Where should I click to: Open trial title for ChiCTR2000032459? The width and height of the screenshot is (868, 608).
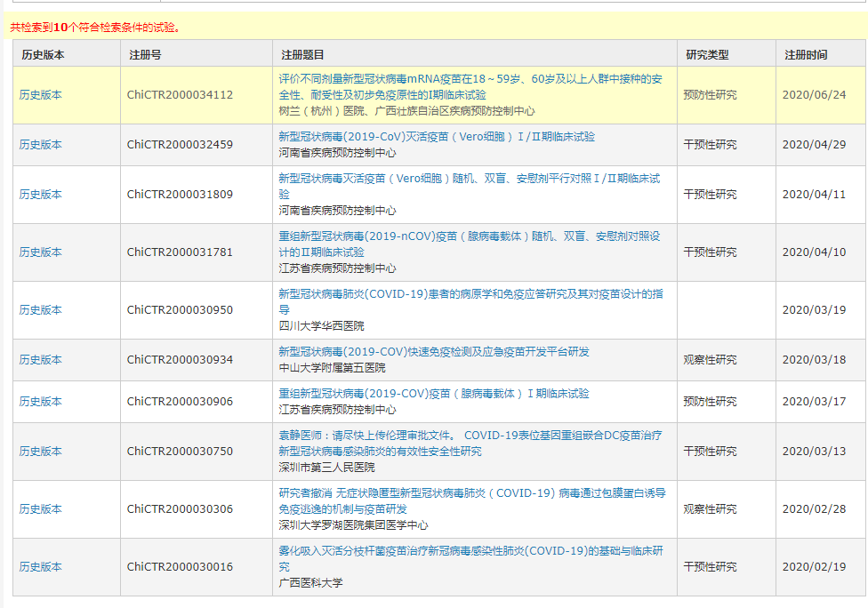pyautogui.click(x=437, y=136)
